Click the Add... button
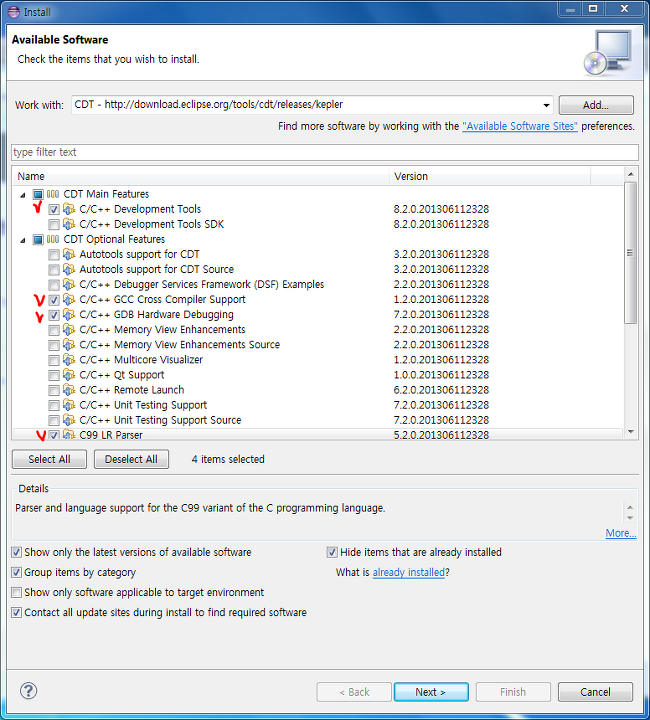 click(x=596, y=105)
